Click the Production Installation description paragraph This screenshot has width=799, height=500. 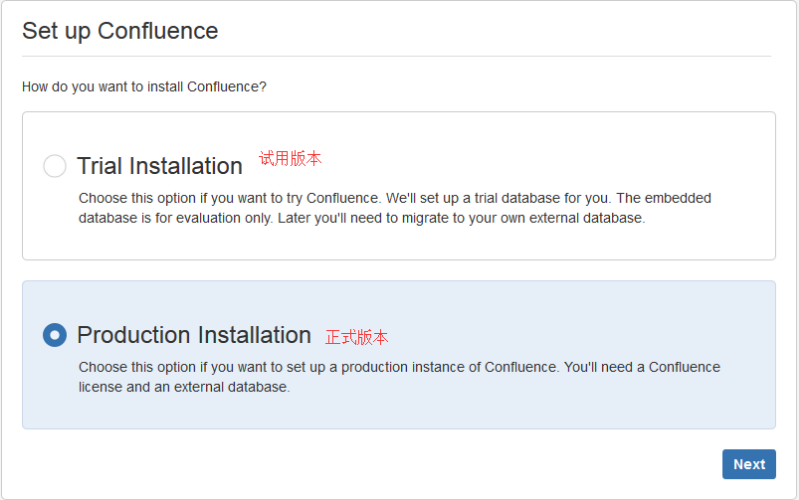click(x=399, y=377)
